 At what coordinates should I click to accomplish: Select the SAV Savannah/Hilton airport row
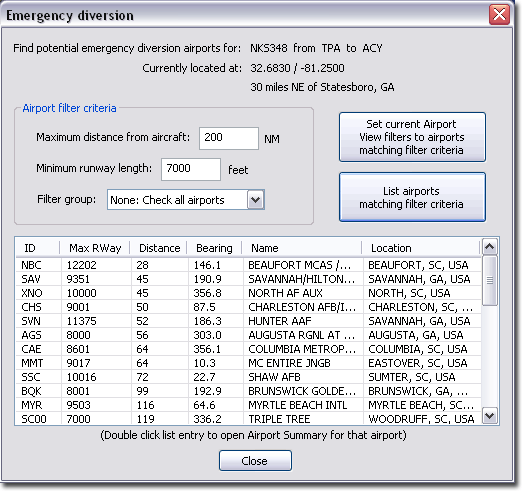pos(248,279)
